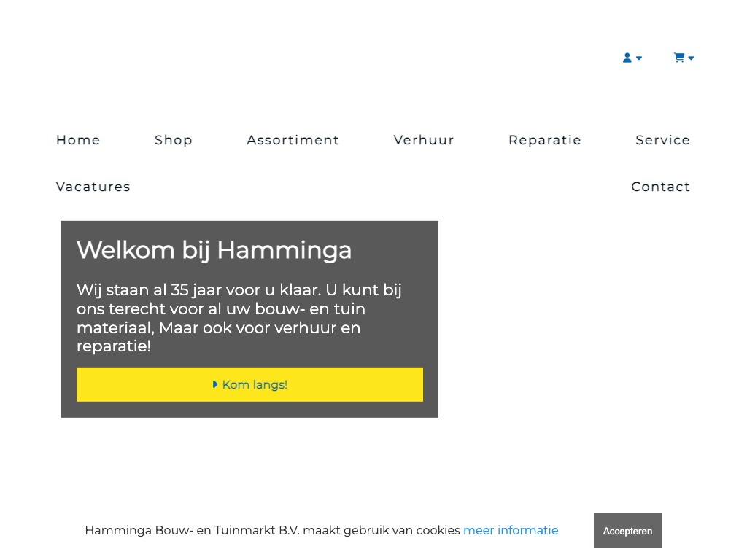This screenshot has width=747, height=560.
Task: Select Service in the navigation bar
Action: 662,140
